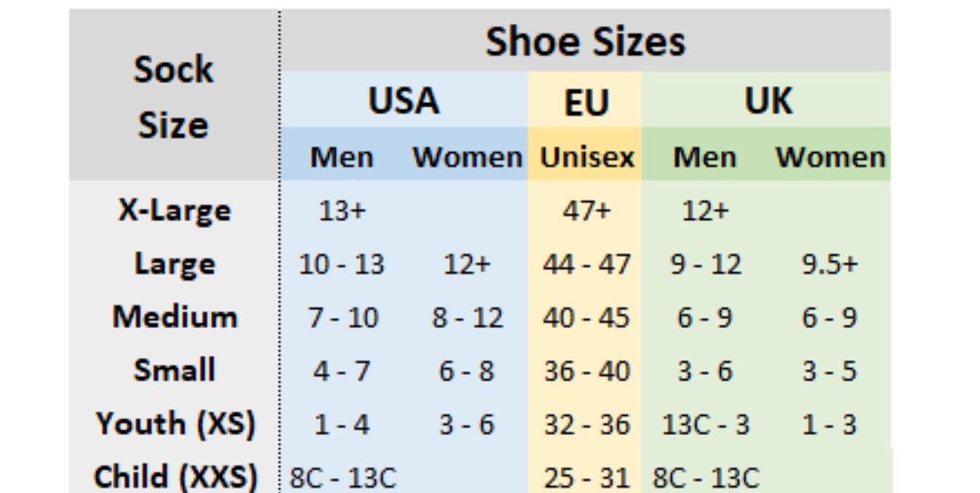
Task: Click the 25 - 31 EU cell
Action: tap(586, 477)
